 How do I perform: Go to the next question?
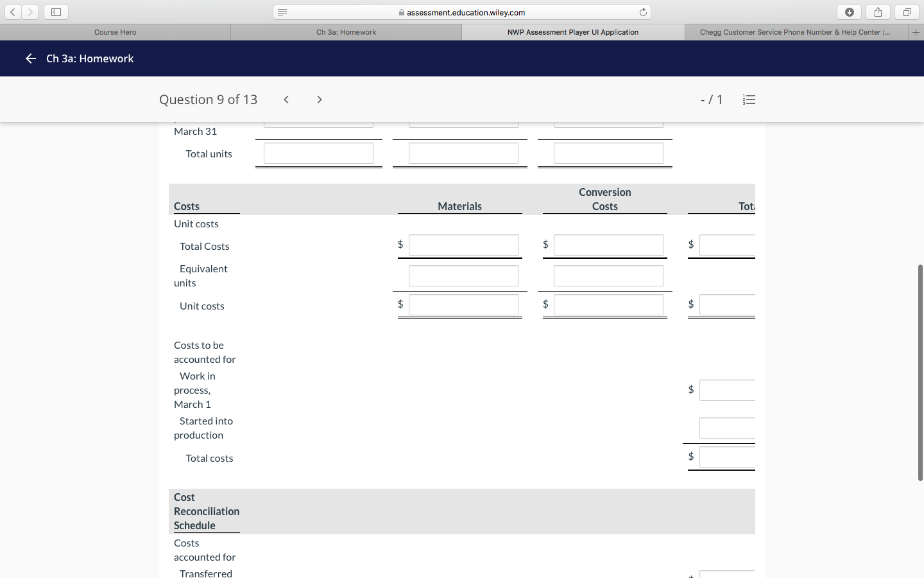pos(320,100)
